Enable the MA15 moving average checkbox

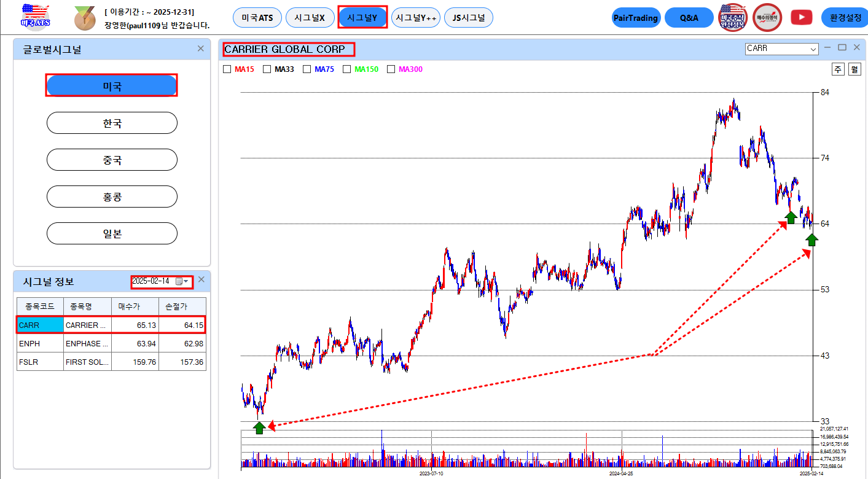[227, 69]
